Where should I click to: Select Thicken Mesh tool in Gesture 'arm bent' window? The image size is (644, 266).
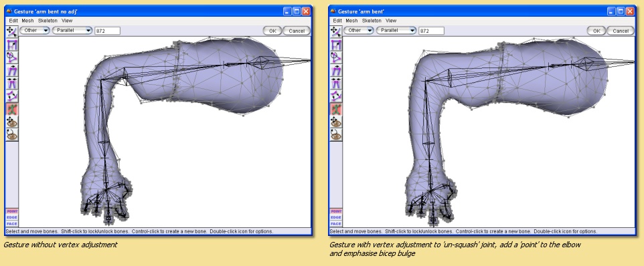point(336,96)
